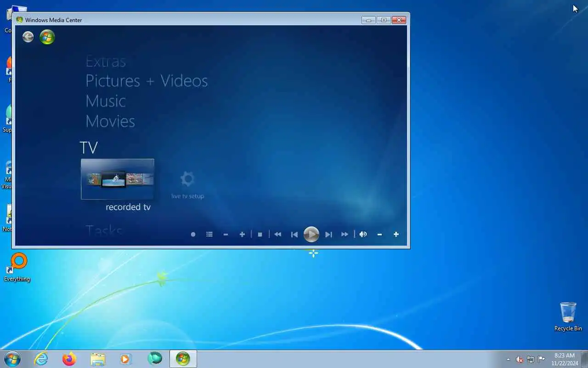Open Pictures + Videos menu
Screen dimensions: 588x368
point(147,81)
